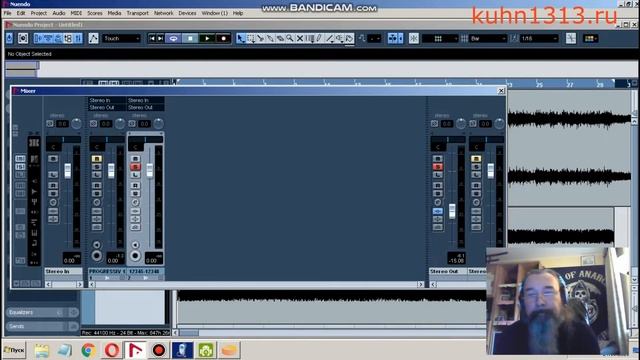Toggle monitor on PROGRESSIV channel
The width and height of the screenshot is (640, 360).
97,244
